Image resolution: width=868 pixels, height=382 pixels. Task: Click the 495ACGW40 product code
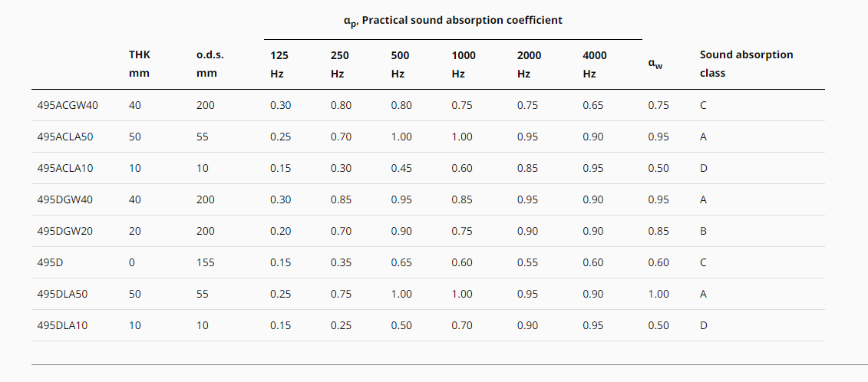point(68,105)
